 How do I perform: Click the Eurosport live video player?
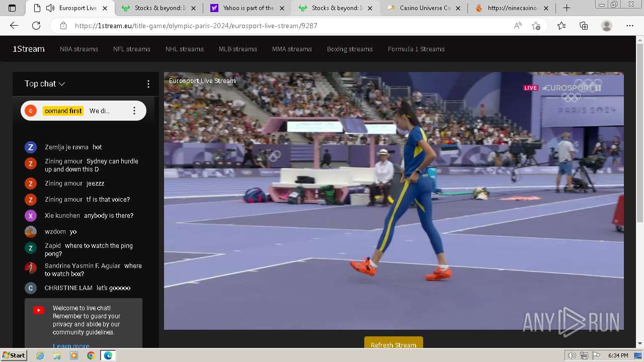pos(394,201)
